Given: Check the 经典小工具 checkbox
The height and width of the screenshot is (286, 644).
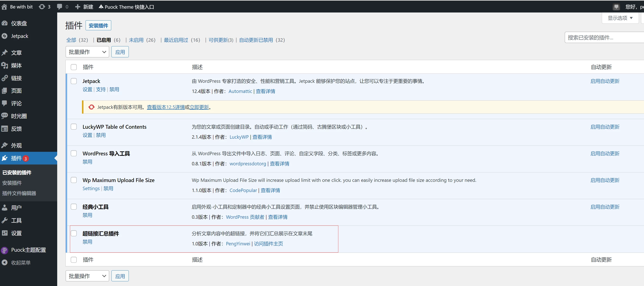Looking at the screenshot, I should 74,207.
